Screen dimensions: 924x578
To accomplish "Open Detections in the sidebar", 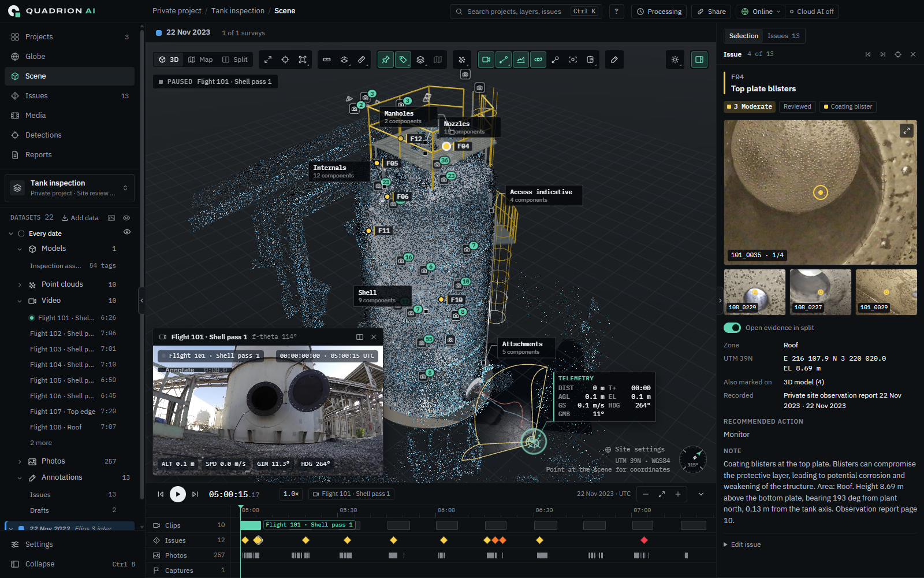I will pyautogui.click(x=69, y=135).
